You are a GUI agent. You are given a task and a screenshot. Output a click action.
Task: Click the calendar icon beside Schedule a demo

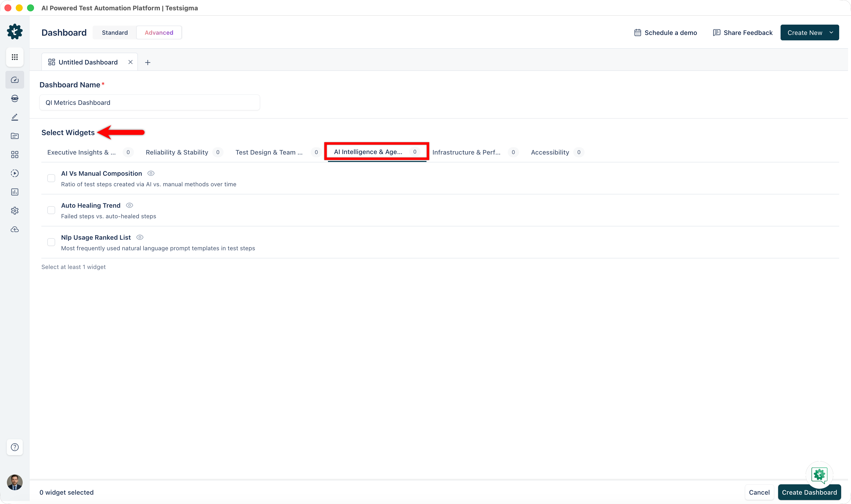pos(638,32)
